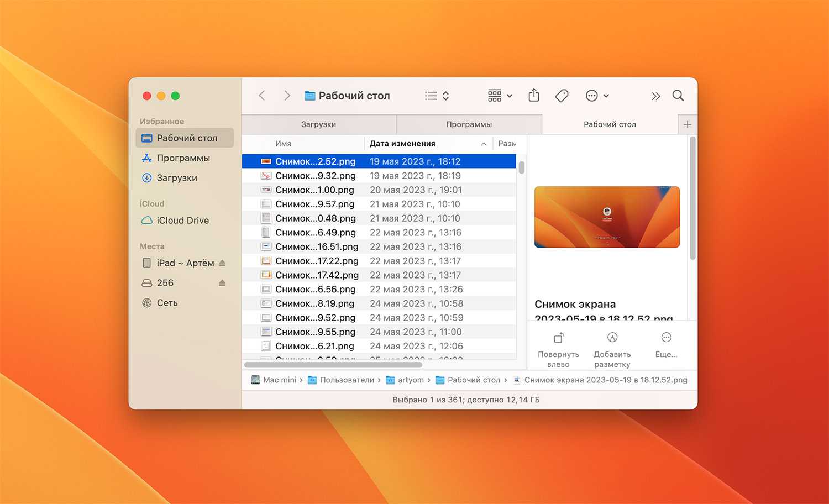Click the horizontal scrollbar under file list
Screen dimensions: 829x504
(333, 365)
